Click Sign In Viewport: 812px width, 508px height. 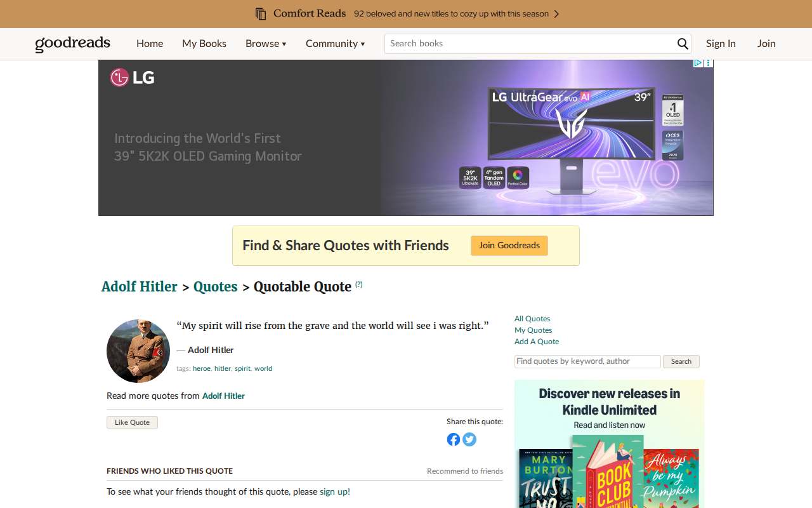coord(721,44)
